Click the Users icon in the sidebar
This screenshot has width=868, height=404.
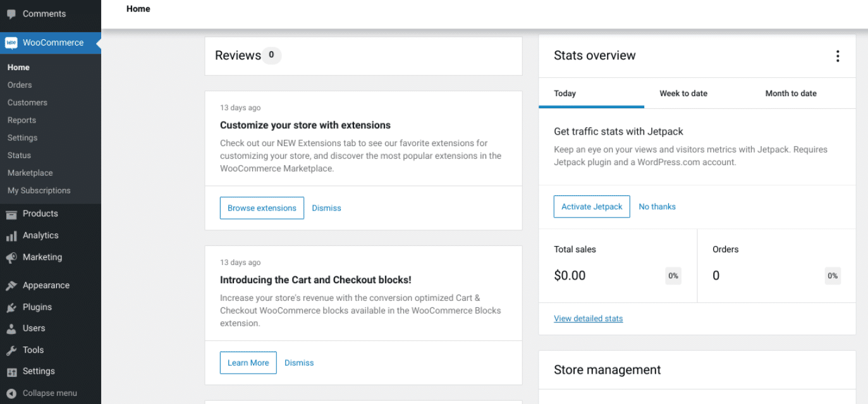tap(11, 328)
